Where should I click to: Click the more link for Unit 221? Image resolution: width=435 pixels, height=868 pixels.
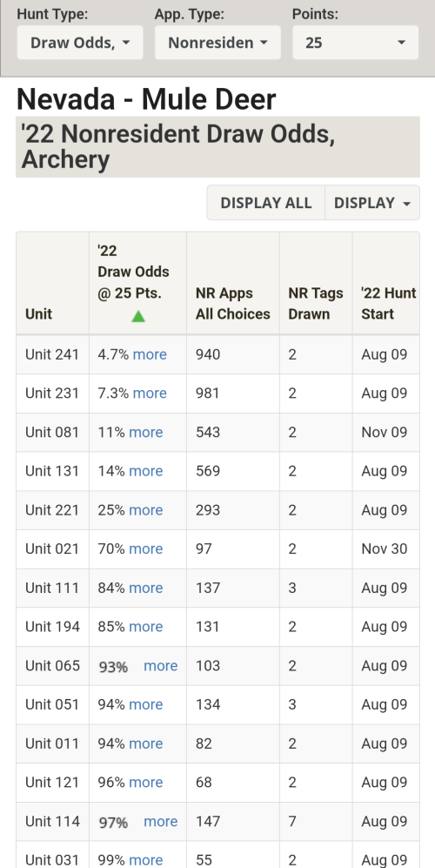tap(145, 510)
